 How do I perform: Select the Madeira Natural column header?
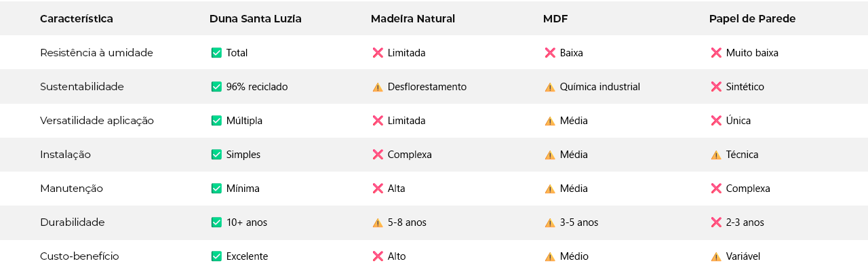tap(412, 19)
